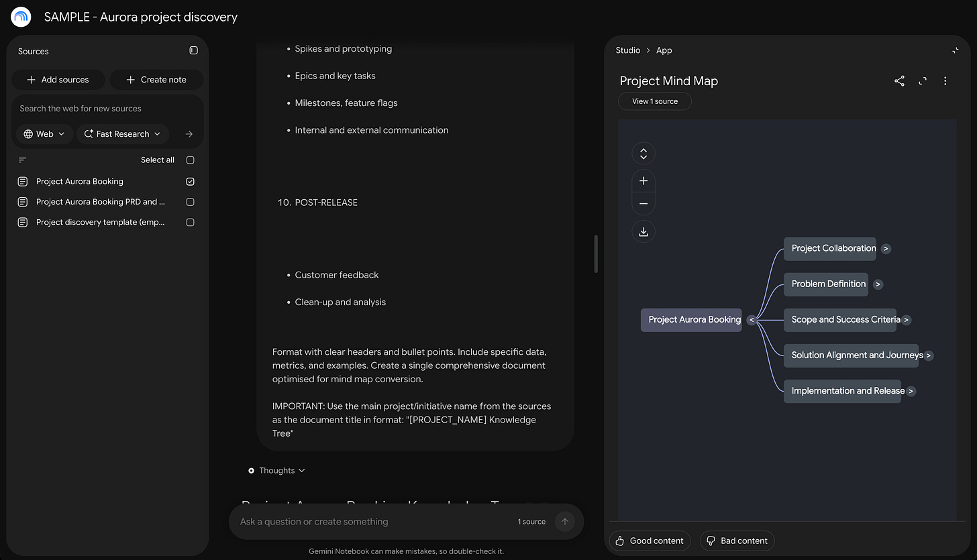Open mind map more options menu

(945, 81)
